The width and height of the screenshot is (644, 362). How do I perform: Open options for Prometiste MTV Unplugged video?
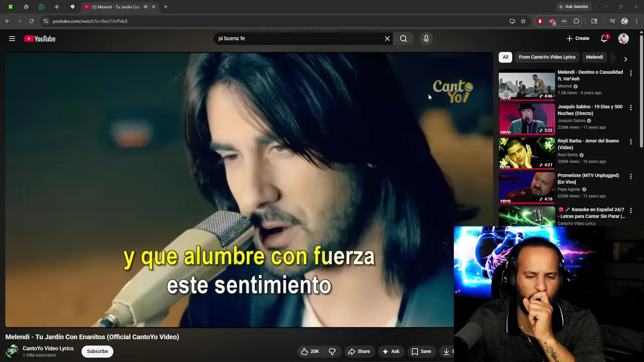tap(631, 176)
